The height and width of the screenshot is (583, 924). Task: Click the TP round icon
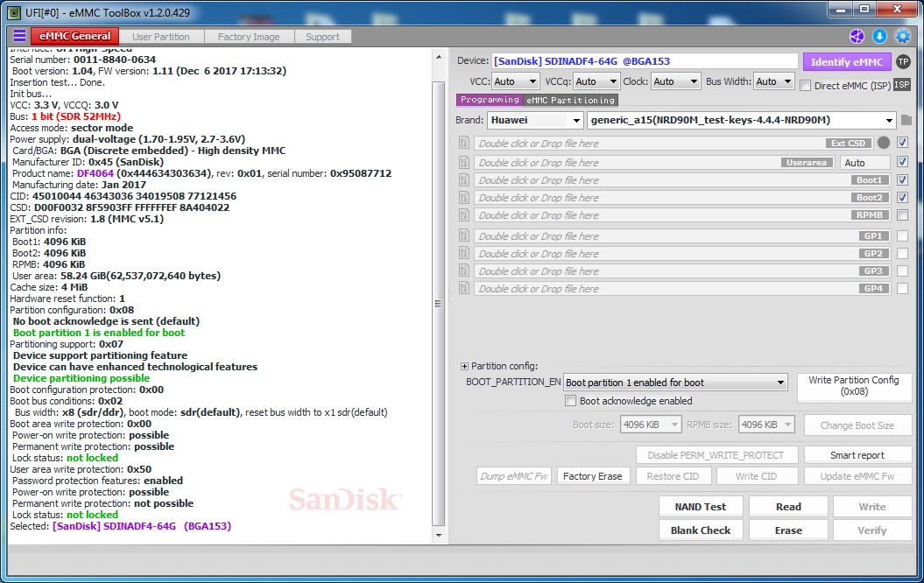tap(903, 61)
